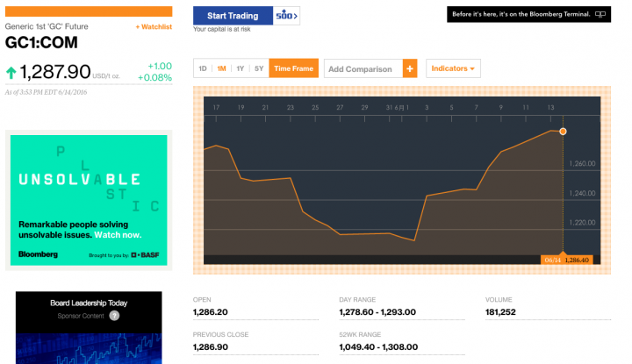Viewport: 632px width, 364px height.
Task: Click the orange plus button to add comparison
Action: 410,69
